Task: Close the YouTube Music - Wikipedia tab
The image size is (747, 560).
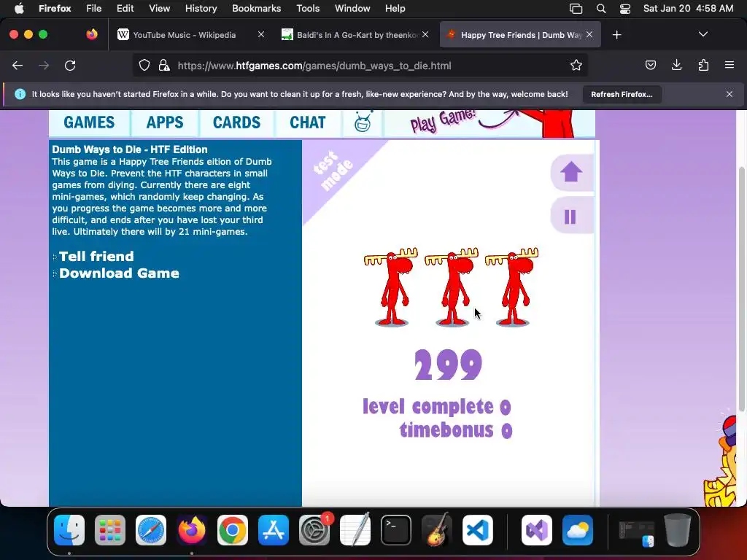Action: pos(261,35)
